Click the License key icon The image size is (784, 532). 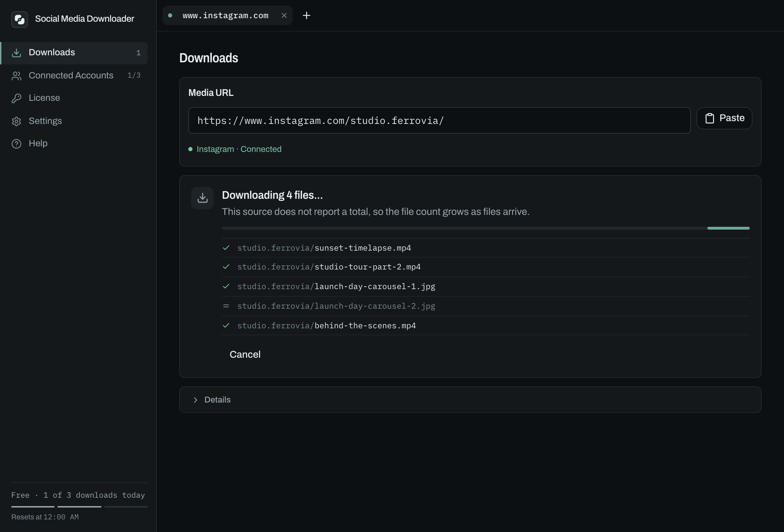coord(16,98)
